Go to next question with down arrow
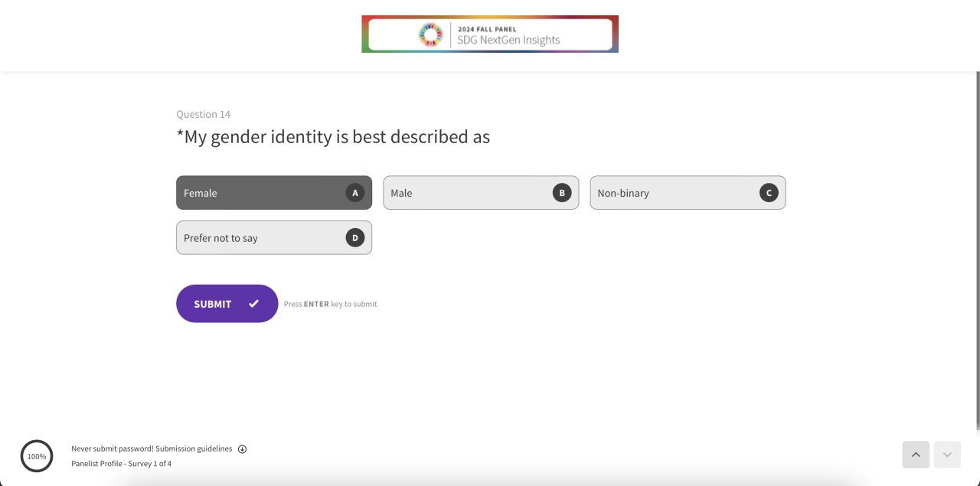 click(947, 455)
